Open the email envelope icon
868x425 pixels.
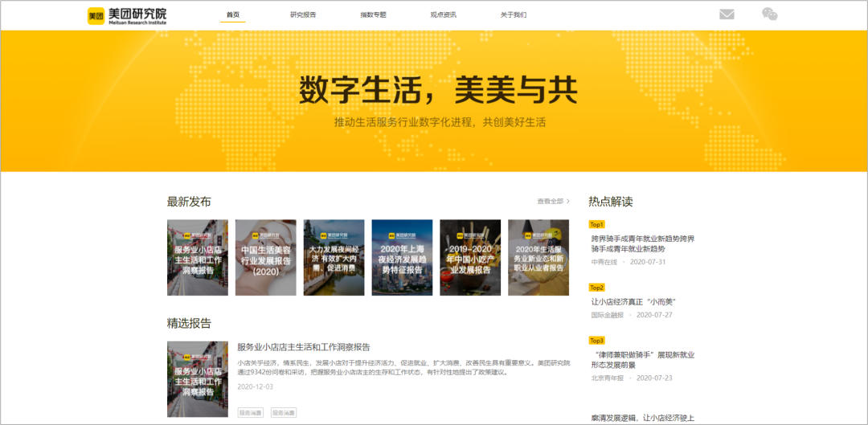click(x=727, y=14)
